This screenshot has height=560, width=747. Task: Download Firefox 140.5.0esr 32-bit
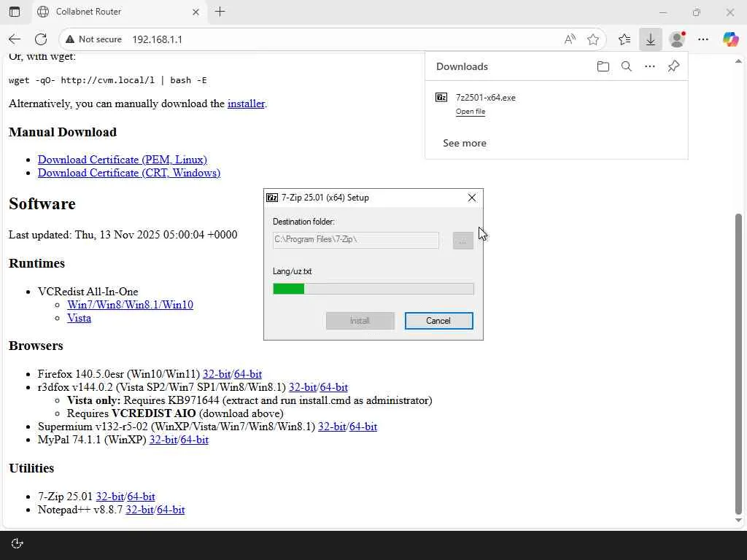click(217, 374)
